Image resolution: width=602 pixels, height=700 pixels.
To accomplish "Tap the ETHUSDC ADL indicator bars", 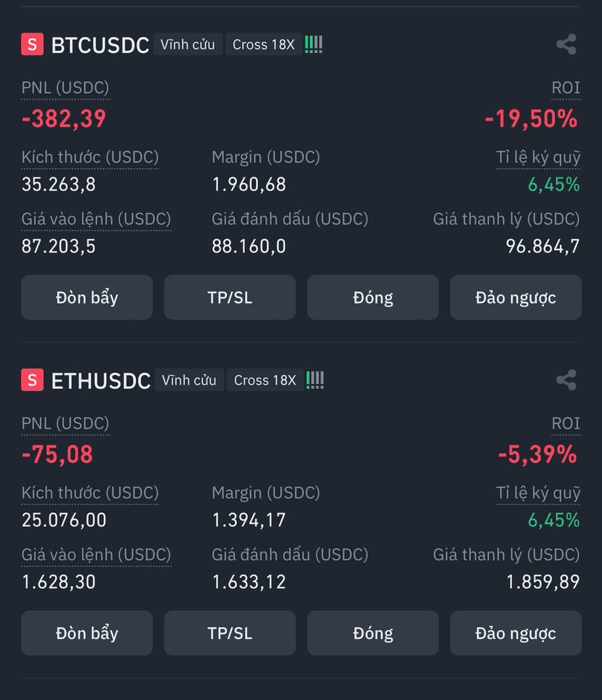I will (315, 380).
